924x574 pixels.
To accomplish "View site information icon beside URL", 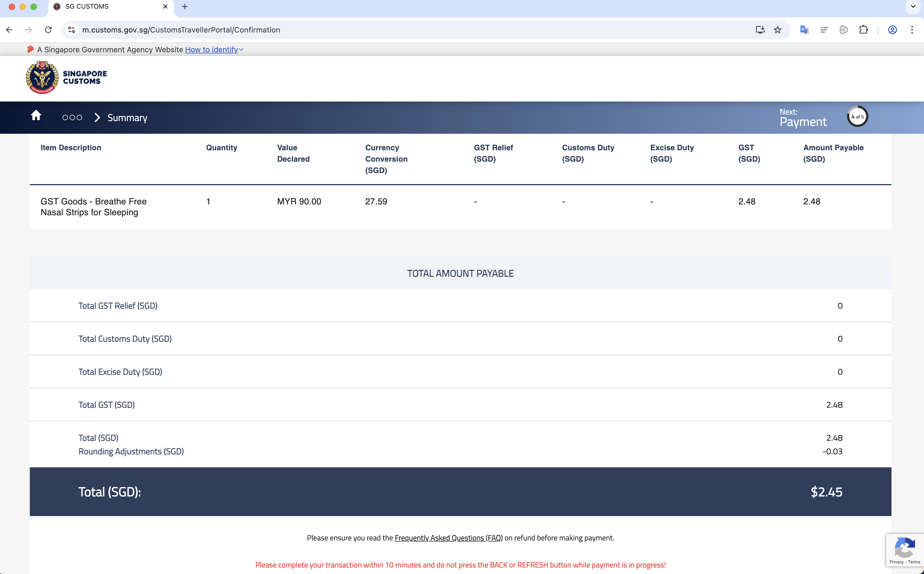I will (x=72, y=30).
